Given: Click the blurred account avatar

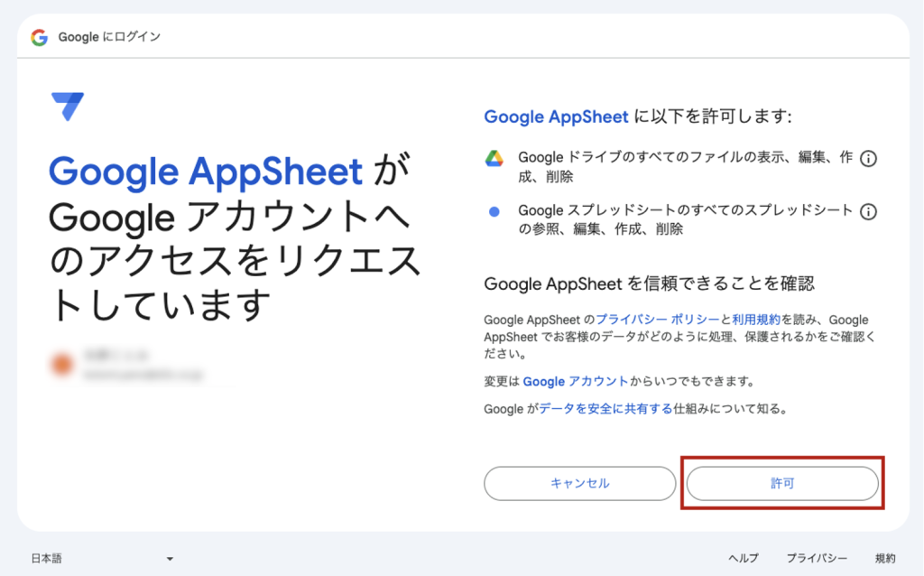Looking at the screenshot, I should 62,364.
